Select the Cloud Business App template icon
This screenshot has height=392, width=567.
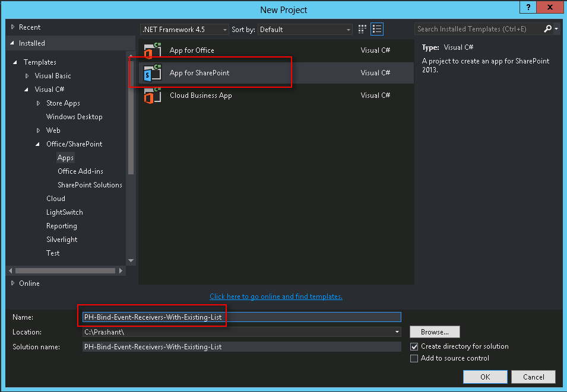click(153, 95)
